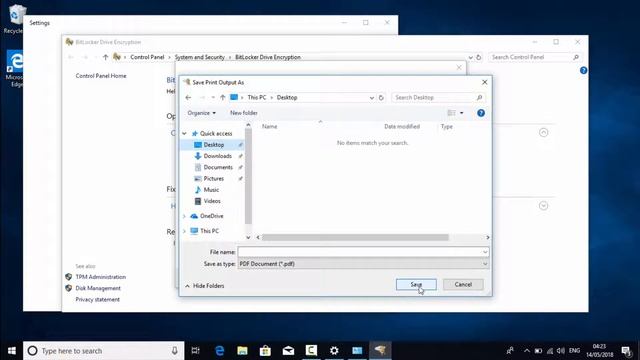Go back in the Save dialog
640x360 pixels.
coord(188,98)
